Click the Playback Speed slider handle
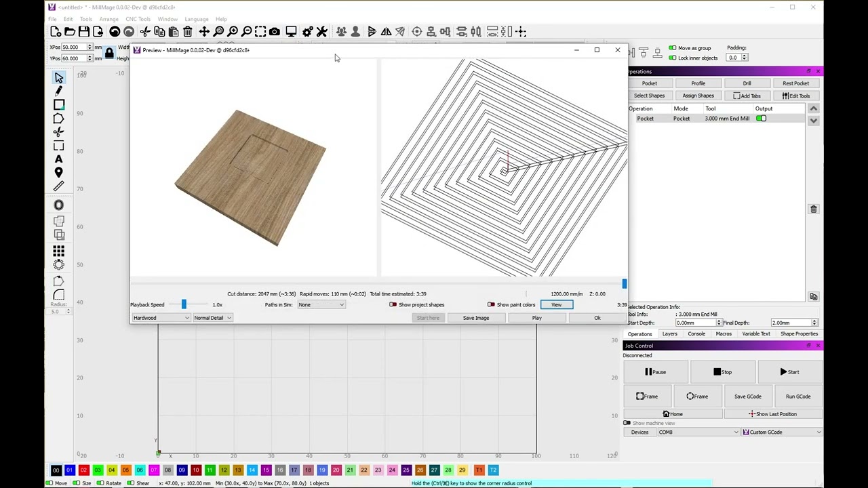The width and height of the screenshot is (868, 488). pyautogui.click(x=184, y=305)
